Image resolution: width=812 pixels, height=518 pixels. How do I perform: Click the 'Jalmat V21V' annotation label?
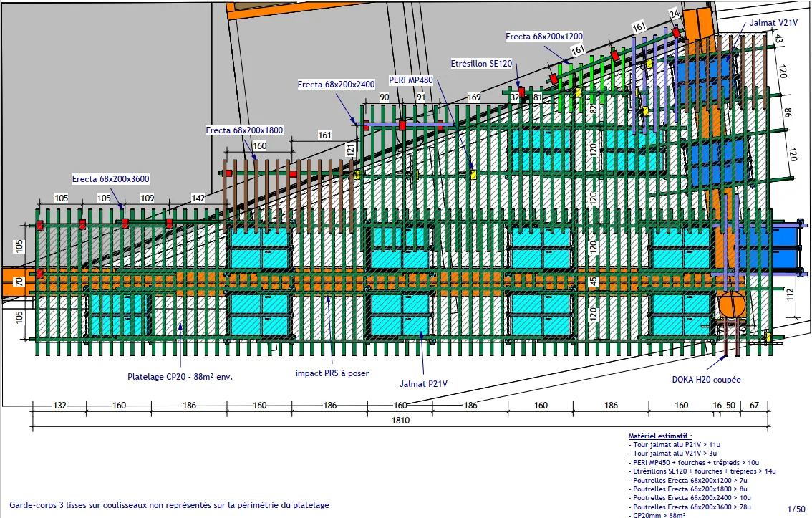click(773, 23)
